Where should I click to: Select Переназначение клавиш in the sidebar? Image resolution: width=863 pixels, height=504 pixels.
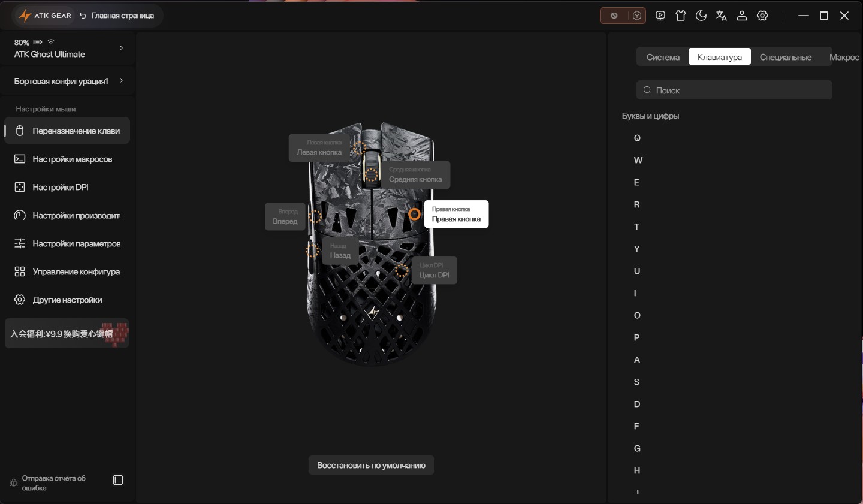coord(68,131)
